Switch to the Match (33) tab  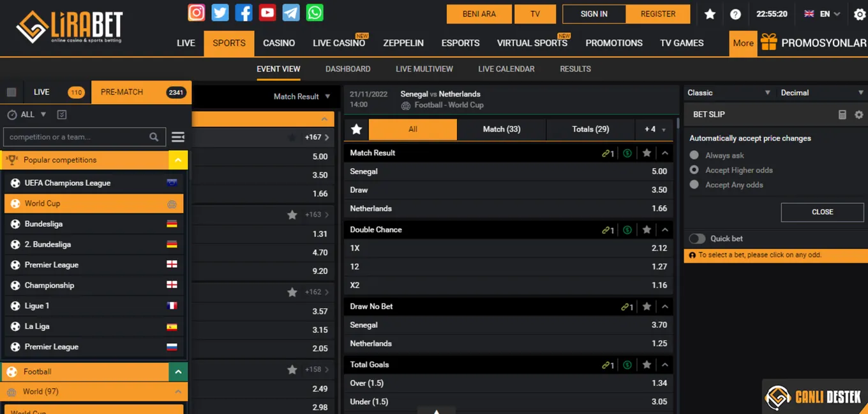502,129
